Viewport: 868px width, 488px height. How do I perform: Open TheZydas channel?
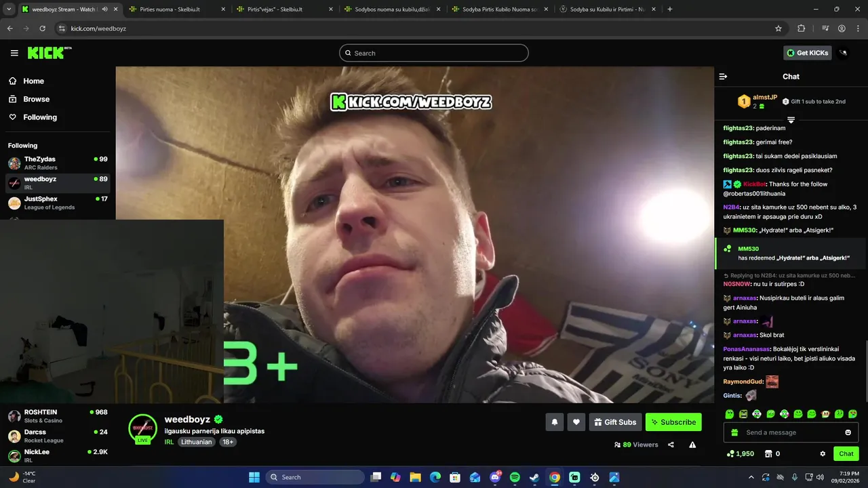pyautogui.click(x=58, y=163)
